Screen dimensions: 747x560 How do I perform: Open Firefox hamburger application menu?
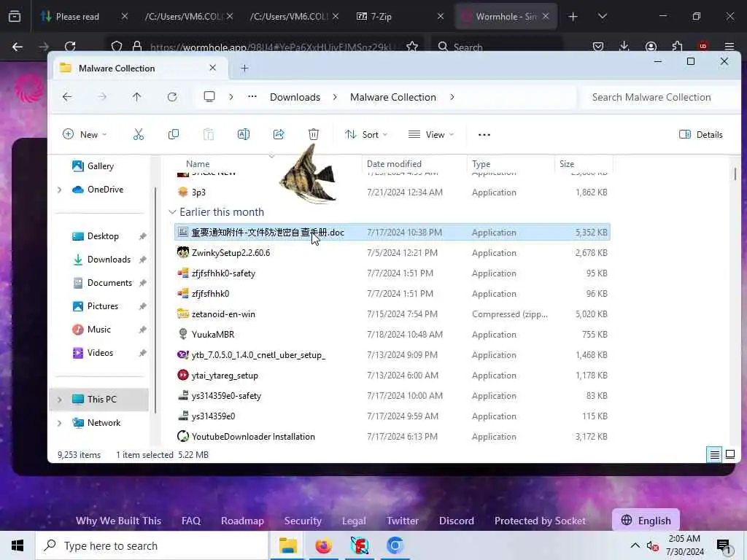[x=729, y=46]
